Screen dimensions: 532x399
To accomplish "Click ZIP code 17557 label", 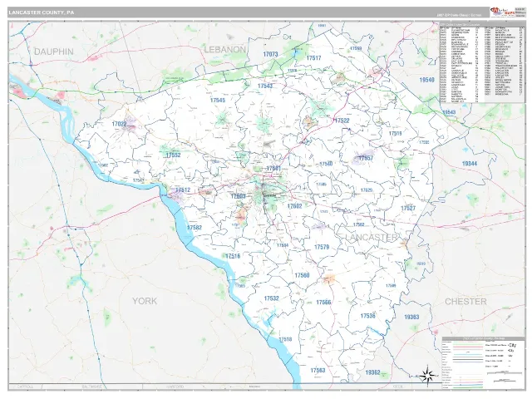I will pos(366,158).
